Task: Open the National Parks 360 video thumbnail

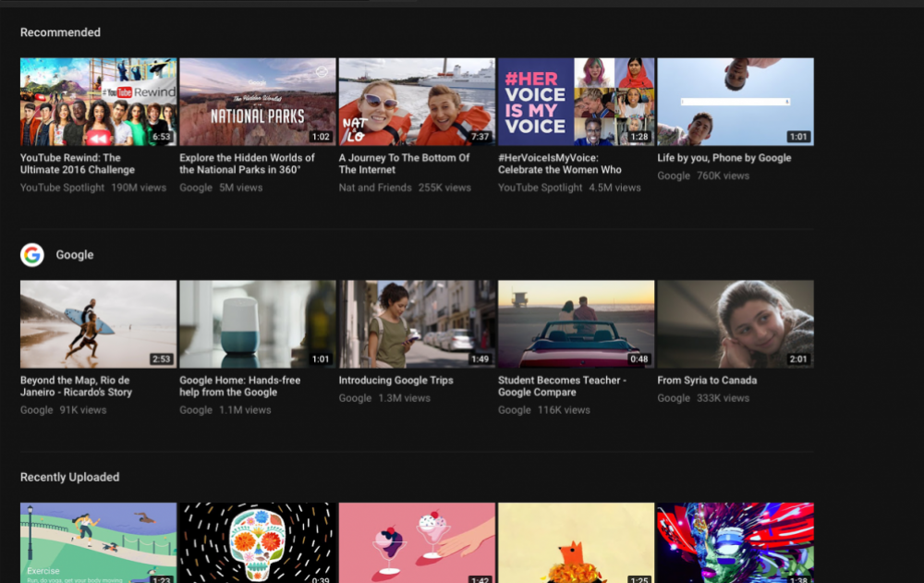Action: pyautogui.click(x=258, y=102)
